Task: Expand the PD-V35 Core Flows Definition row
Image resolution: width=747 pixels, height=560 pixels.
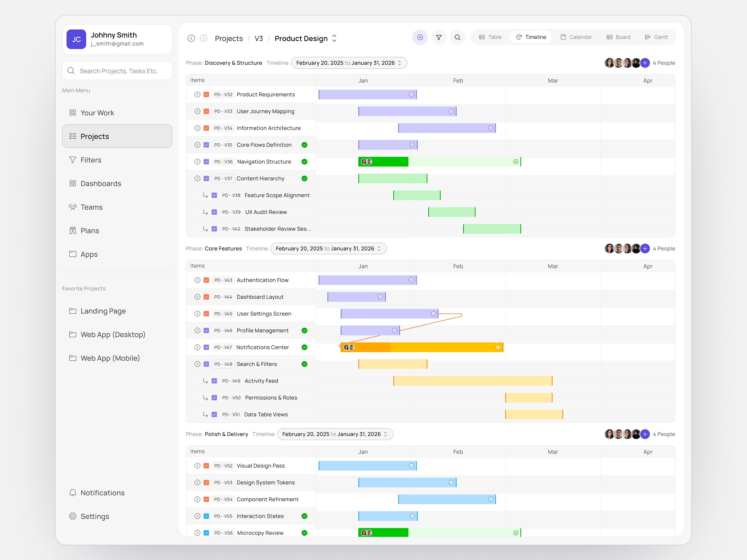Action: tap(197, 145)
